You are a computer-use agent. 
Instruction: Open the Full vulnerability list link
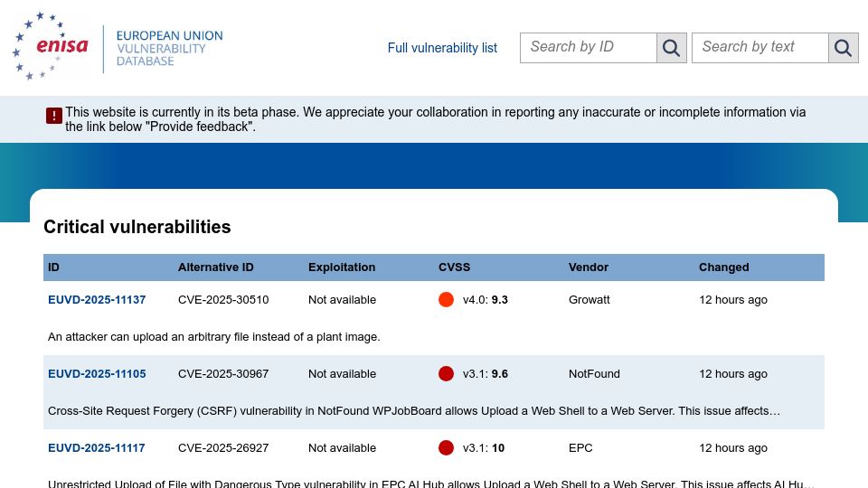442,48
